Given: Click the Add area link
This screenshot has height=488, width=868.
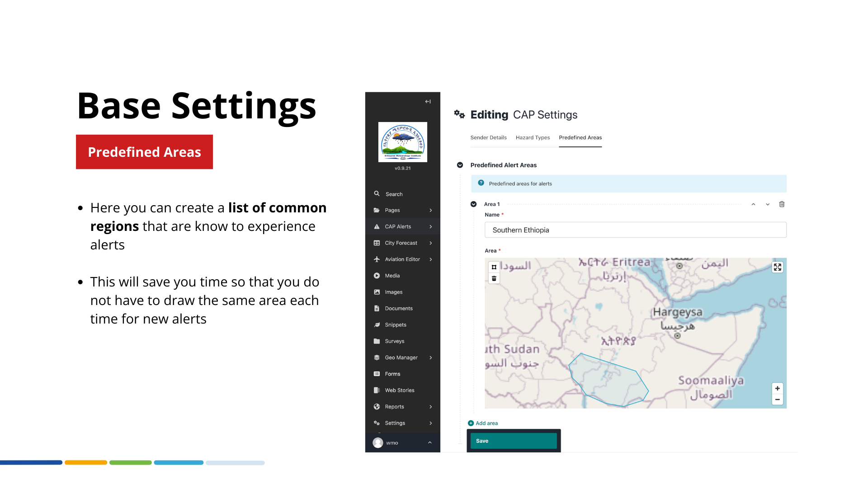Looking at the screenshot, I should [483, 423].
